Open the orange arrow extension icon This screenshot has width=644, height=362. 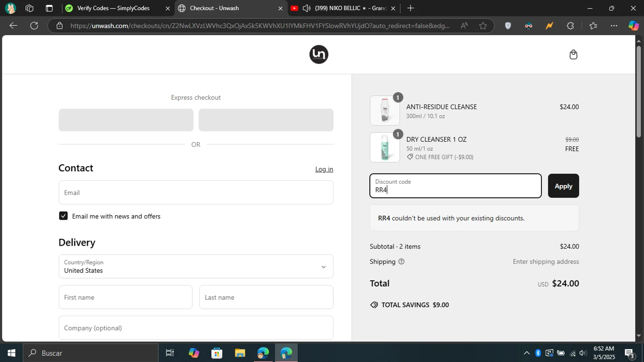(x=549, y=26)
